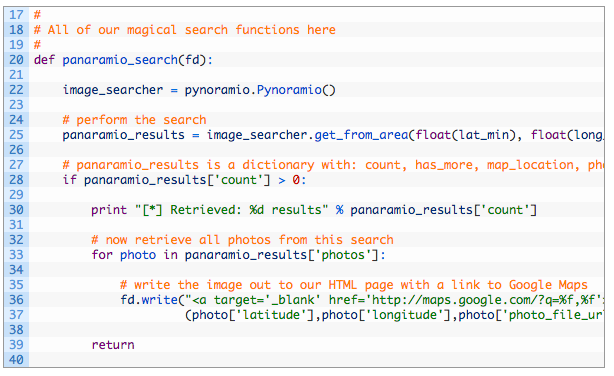614x376 pixels.
Task: Click line number 17 in the gutter
Action: coord(16,15)
